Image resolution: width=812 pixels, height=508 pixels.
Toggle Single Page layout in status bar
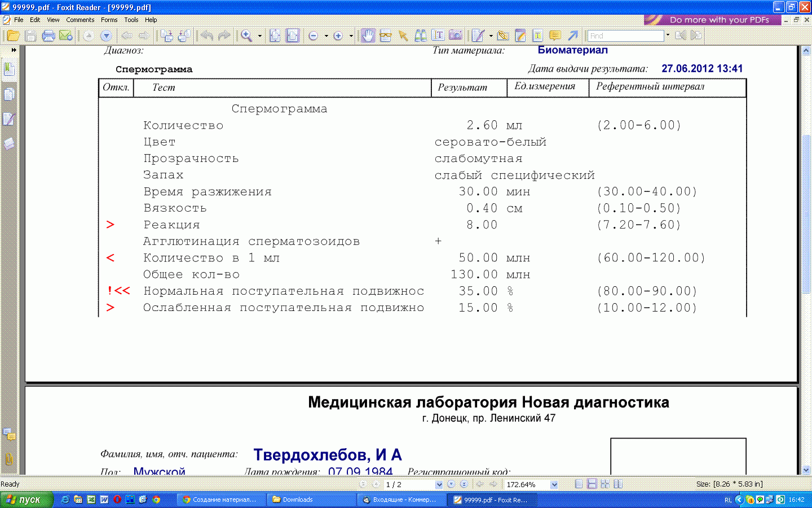579,484
